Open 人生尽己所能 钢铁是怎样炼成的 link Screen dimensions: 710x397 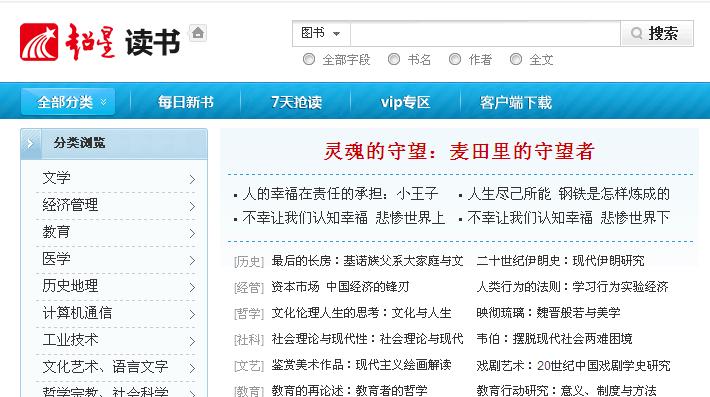click(568, 194)
